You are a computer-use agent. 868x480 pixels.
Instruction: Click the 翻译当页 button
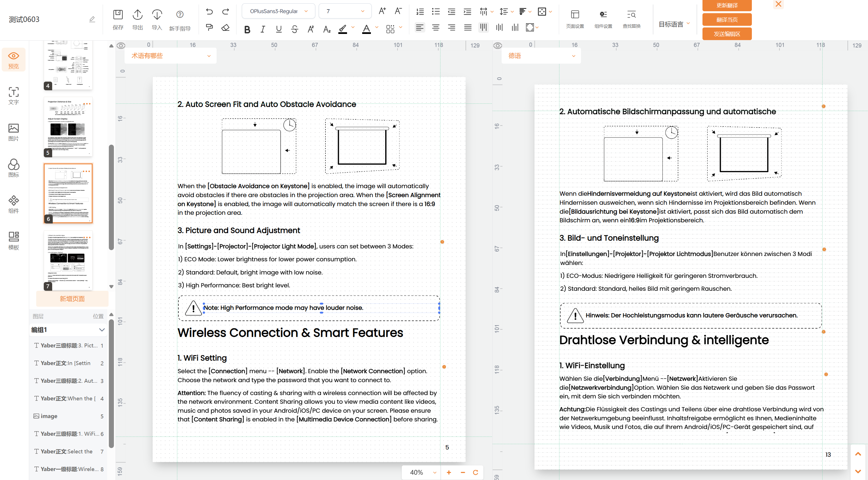pyautogui.click(x=727, y=20)
